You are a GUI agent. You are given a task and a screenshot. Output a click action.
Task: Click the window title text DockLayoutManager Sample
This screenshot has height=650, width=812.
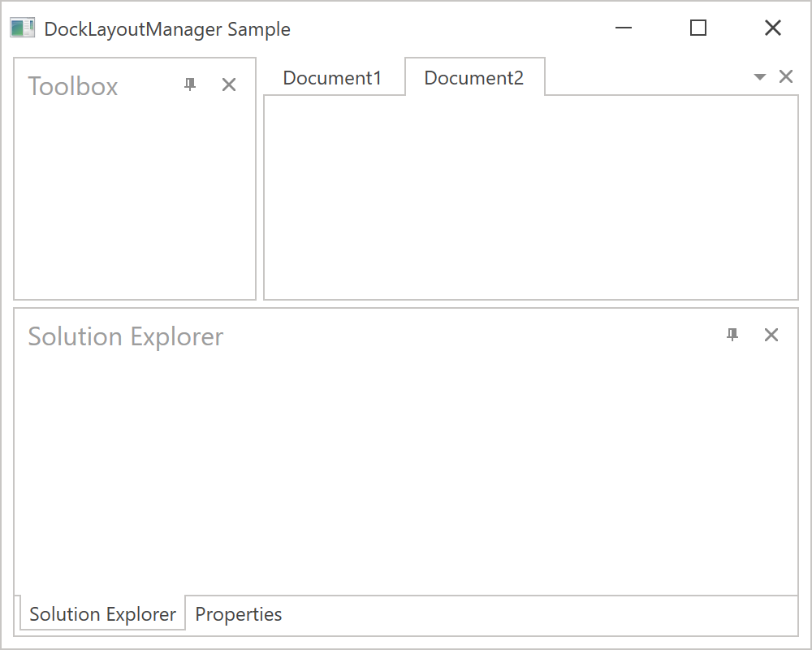point(167,29)
